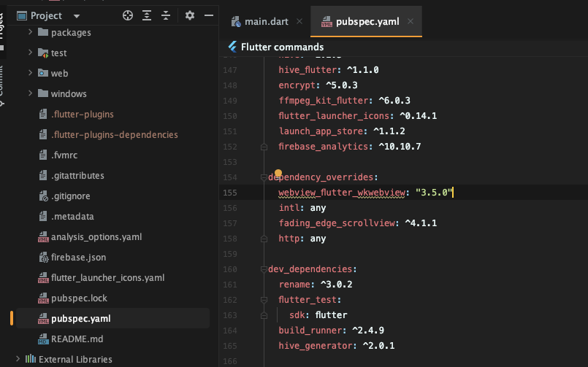Collapse all in Project panel toolbar

coord(166,15)
